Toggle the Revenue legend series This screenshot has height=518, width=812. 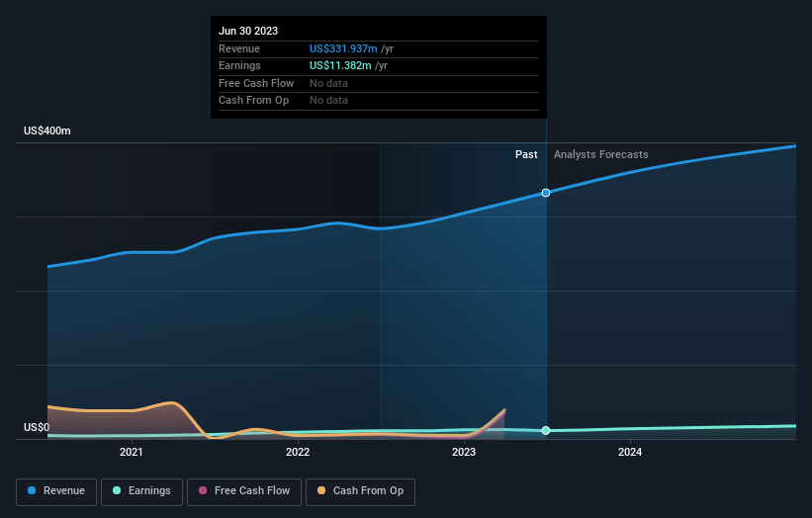(x=56, y=491)
